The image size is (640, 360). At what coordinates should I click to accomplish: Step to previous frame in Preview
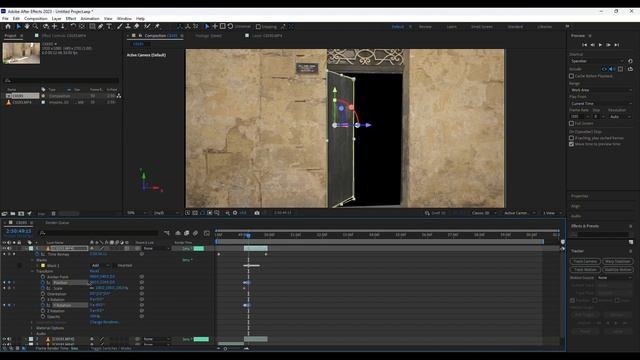(593, 45)
